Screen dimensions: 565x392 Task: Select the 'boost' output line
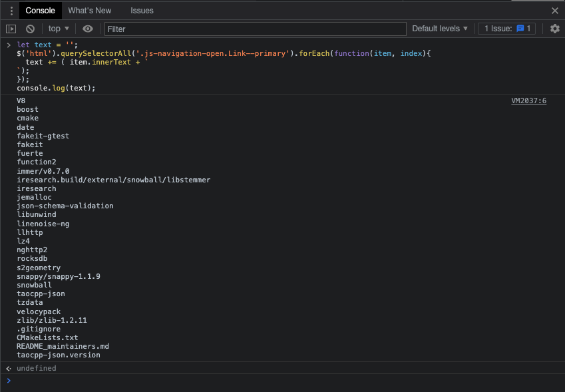coord(27,110)
